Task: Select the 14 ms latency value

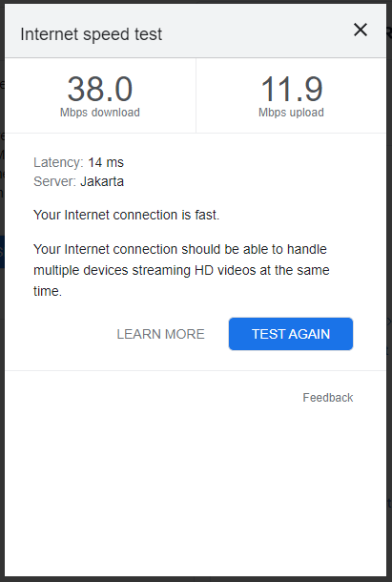Action: (x=106, y=162)
